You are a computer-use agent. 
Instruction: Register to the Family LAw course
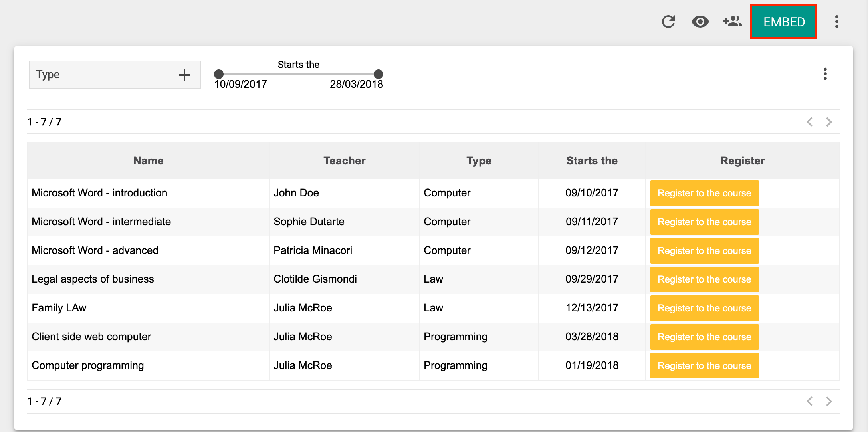(704, 308)
